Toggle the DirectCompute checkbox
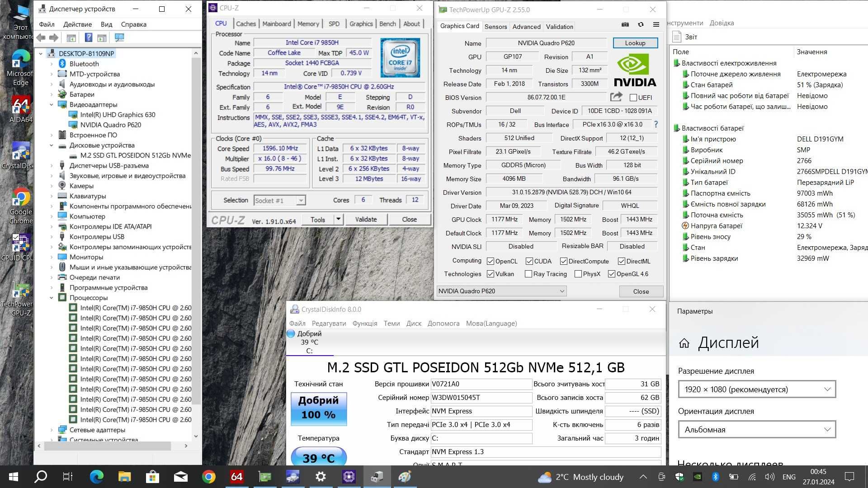The image size is (868, 488). [x=563, y=261]
